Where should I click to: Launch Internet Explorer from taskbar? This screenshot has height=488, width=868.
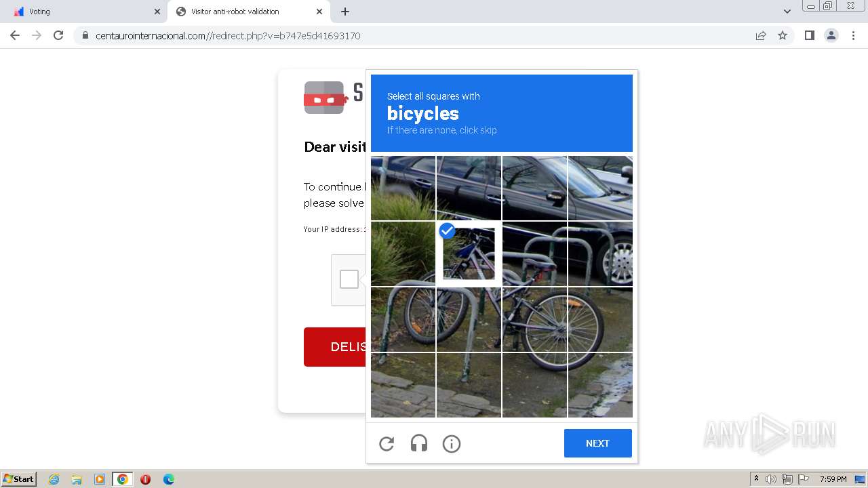pos(54,479)
